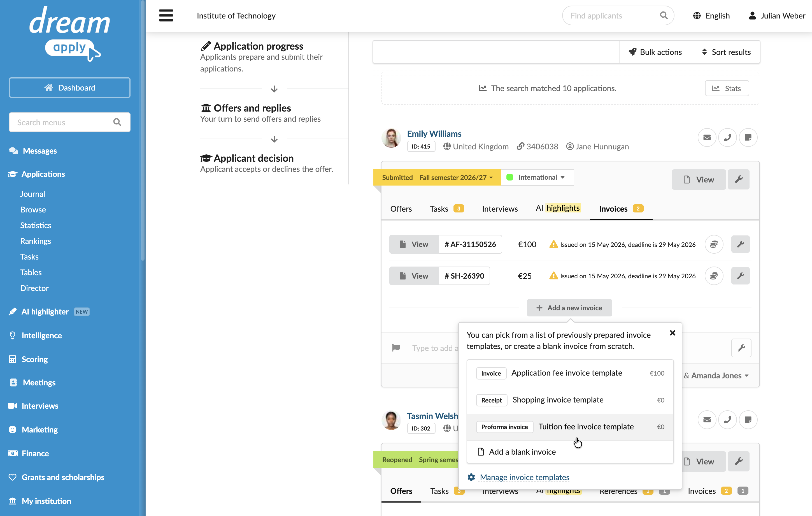Viewport: 812px width, 516px height.
Task: Open the AI highlighter menu
Action: pyautogui.click(x=49, y=311)
